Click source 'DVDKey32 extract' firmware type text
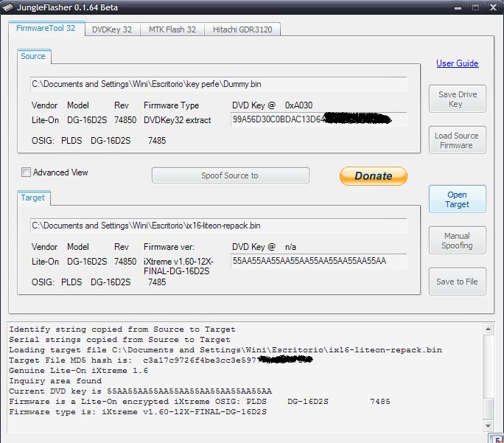The image size is (504, 443). [177, 120]
